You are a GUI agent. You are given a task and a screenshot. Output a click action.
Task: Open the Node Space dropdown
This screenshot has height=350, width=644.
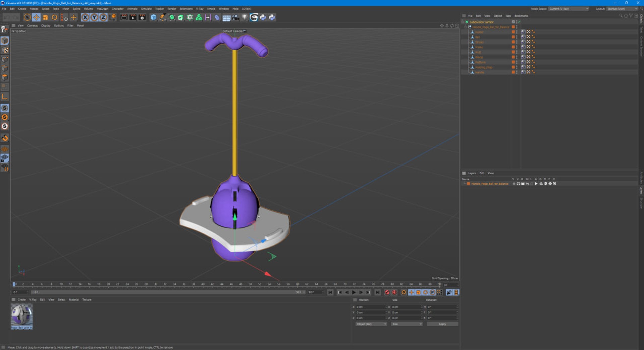(569, 9)
